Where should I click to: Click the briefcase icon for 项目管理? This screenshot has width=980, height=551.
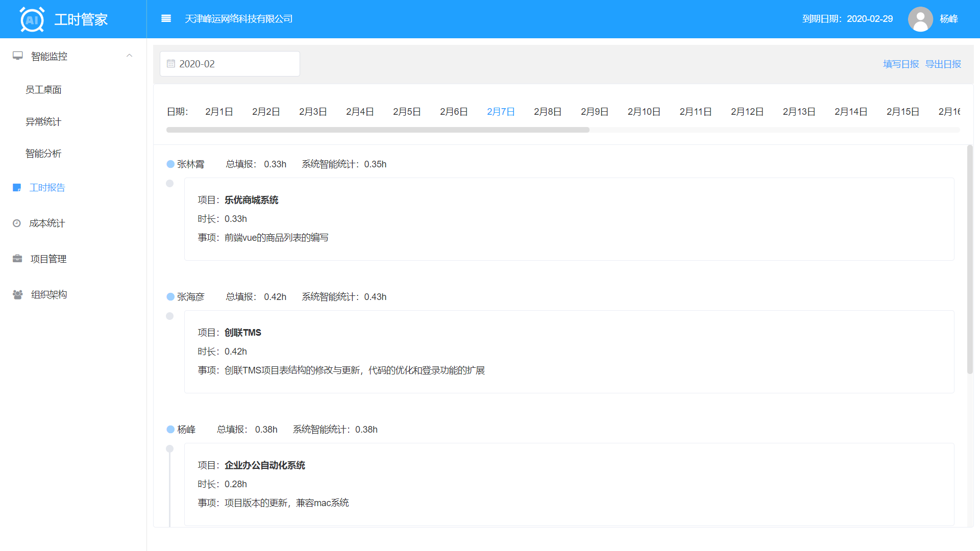pyautogui.click(x=17, y=259)
